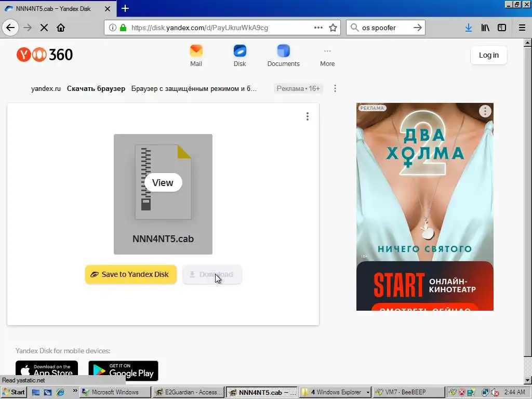Viewport: 532px width, 399px height.
Task: Open the Google Play badge
Action: click(123, 371)
